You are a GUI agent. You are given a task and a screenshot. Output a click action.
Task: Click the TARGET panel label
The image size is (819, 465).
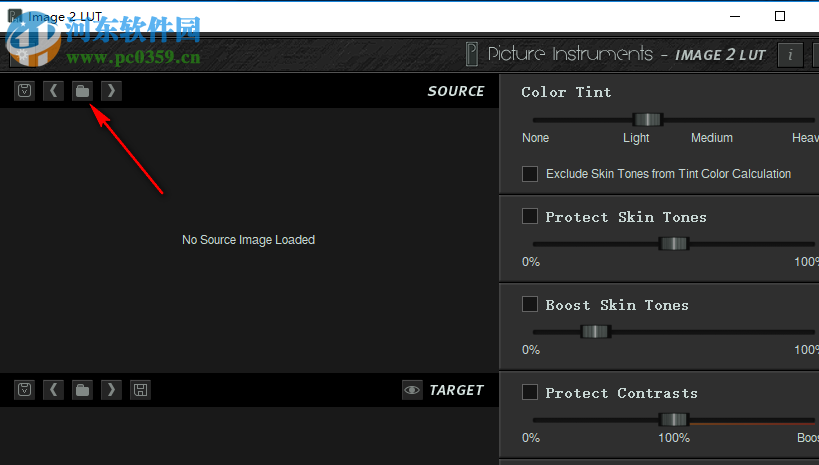pos(457,390)
